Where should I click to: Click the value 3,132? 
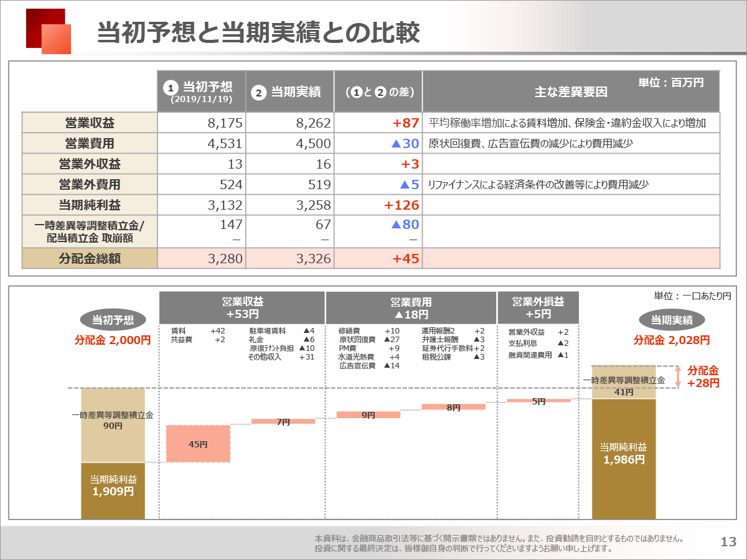[225, 205]
